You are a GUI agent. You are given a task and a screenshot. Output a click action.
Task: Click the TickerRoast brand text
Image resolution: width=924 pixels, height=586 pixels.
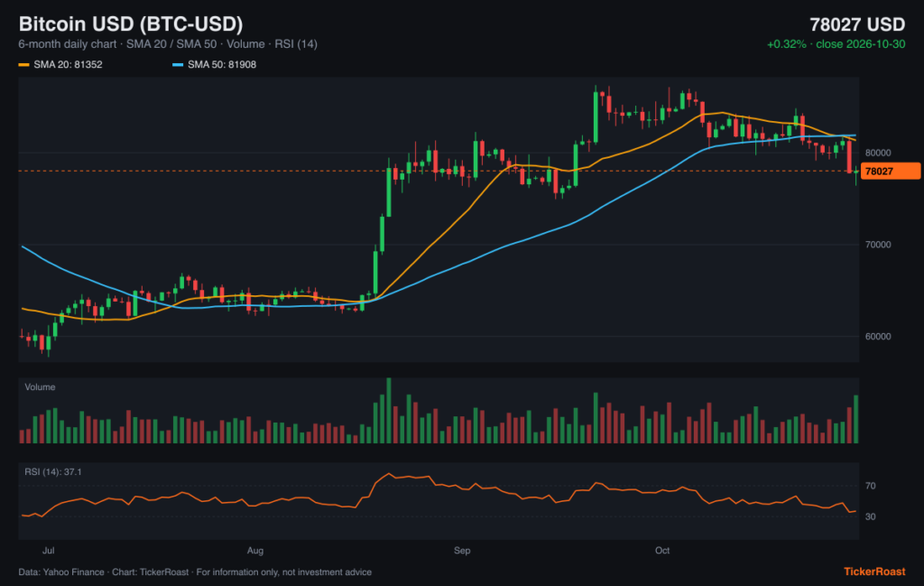point(874,572)
